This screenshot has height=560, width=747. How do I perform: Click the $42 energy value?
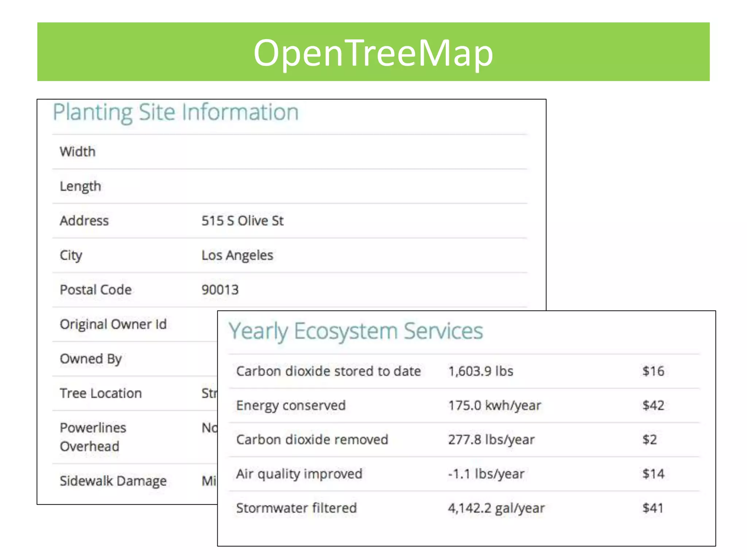tap(653, 405)
